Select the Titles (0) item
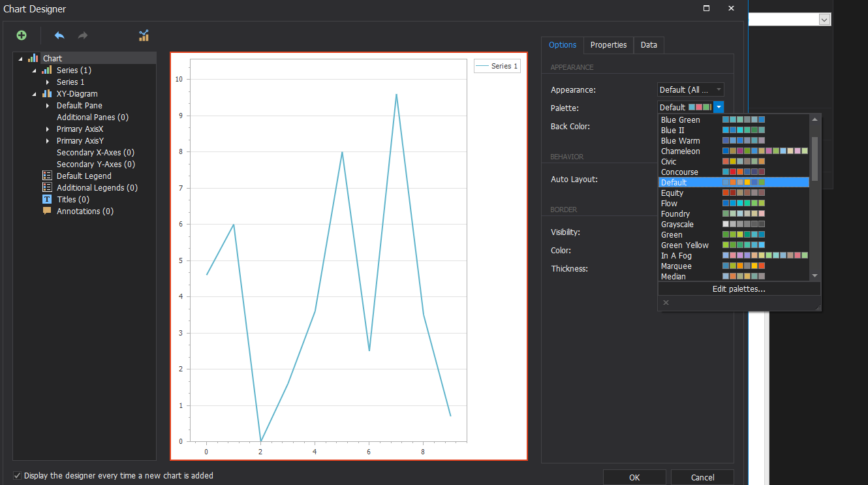 click(72, 200)
